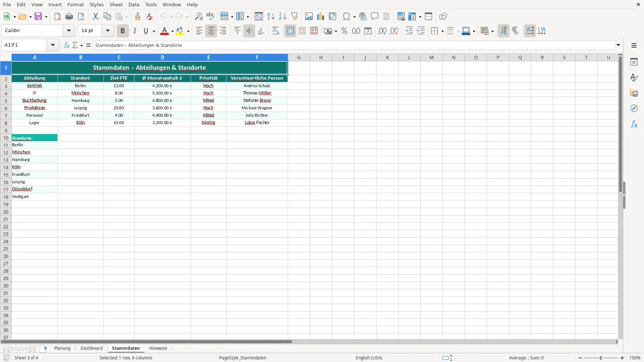644x362 pixels.
Task: Run the spelling check icon
Action: tap(210, 17)
